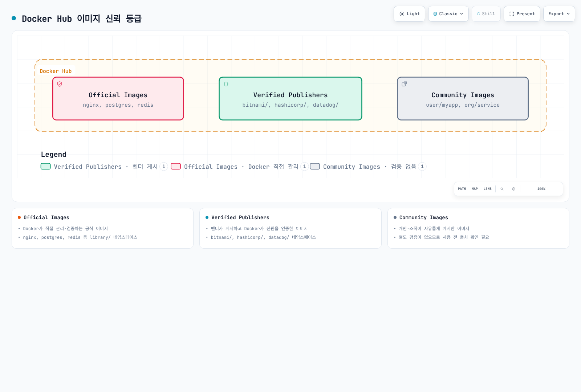The image size is (581, 392).
Task: Select the Official Images diagram node
Action: (118, 98)
